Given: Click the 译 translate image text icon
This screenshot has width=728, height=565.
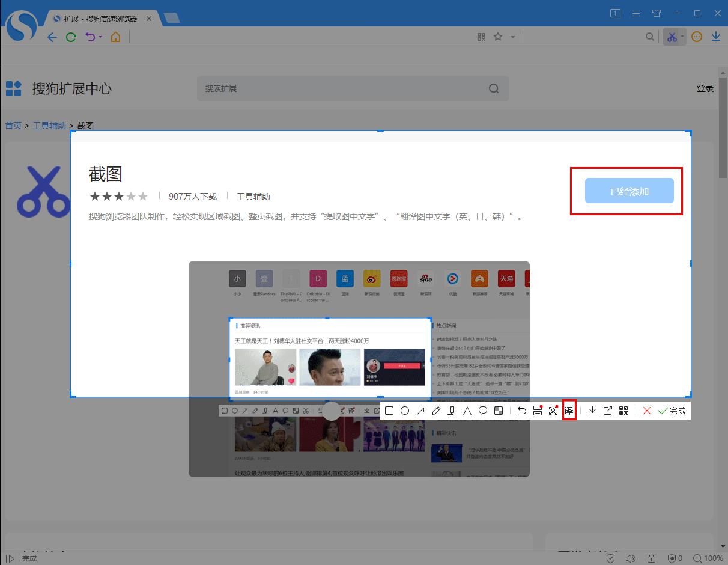Looking at the screenshot, I should 568,411.
